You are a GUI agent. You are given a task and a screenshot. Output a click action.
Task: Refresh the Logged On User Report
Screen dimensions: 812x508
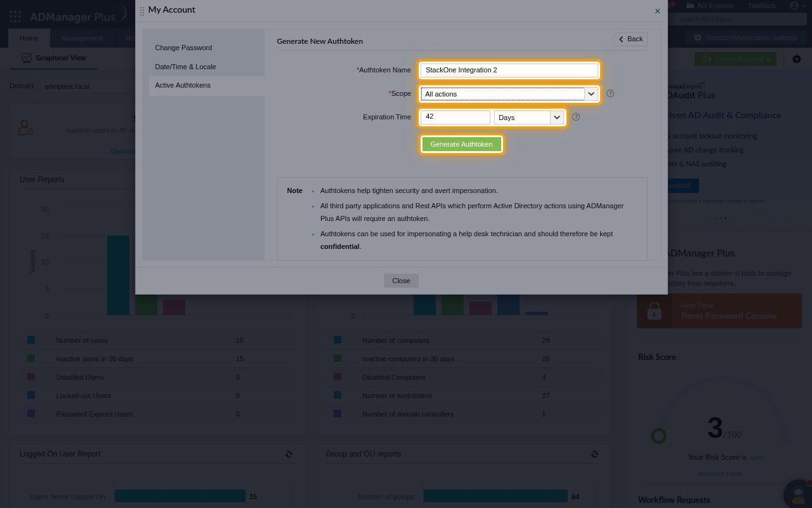tap(289, 454)
